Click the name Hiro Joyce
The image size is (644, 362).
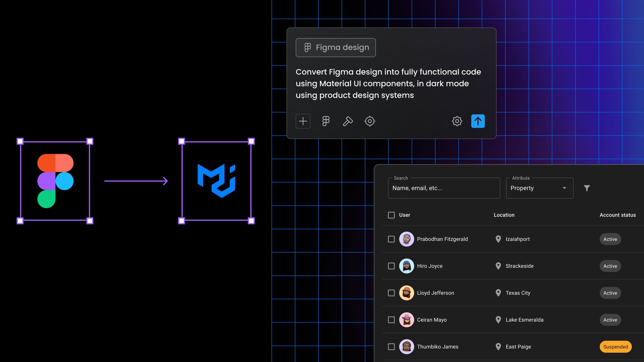(430, 266)
